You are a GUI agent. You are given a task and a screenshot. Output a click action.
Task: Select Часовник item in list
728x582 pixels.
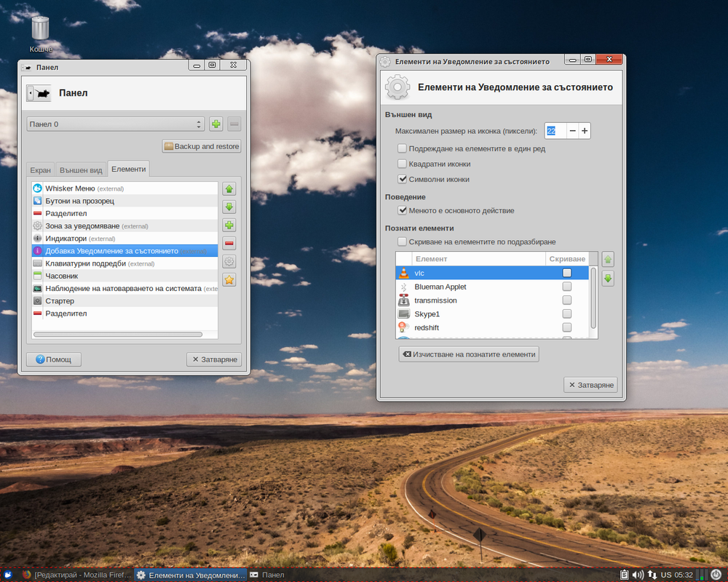pyautogui.click(x=124, y=276)
